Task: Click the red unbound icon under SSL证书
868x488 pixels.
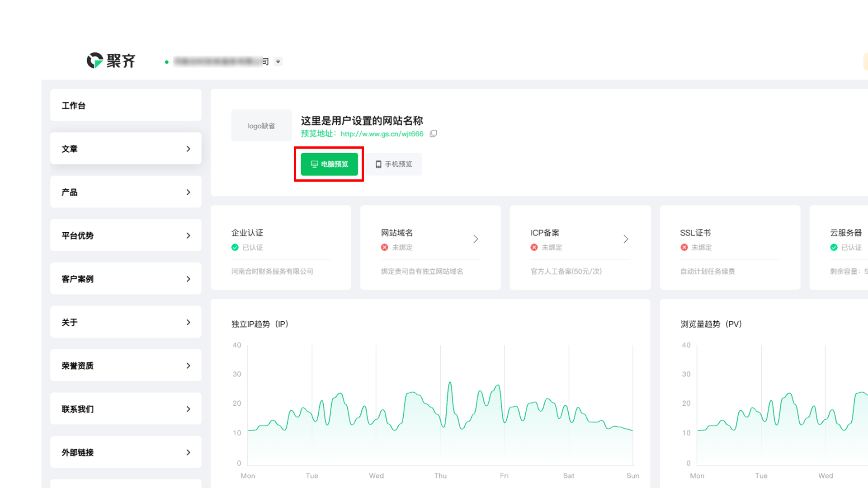Action: point(684,247)
